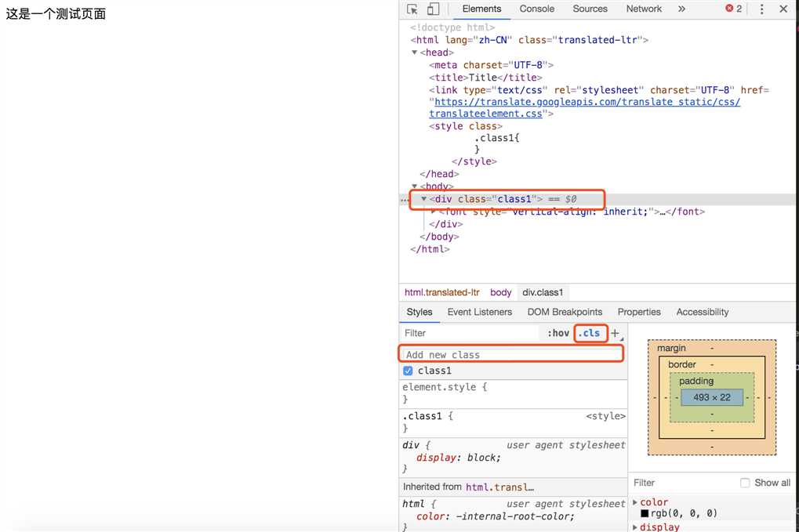Toggle the :hov element state button

tap(558, 333)
